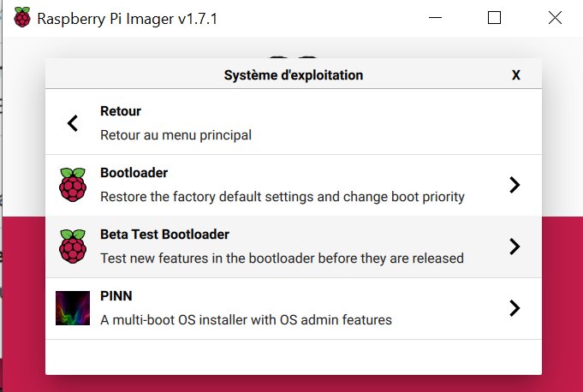Click the colorful PINN thumbnail icon
This screenshot has width=583, height=392.
pos(73,308)
